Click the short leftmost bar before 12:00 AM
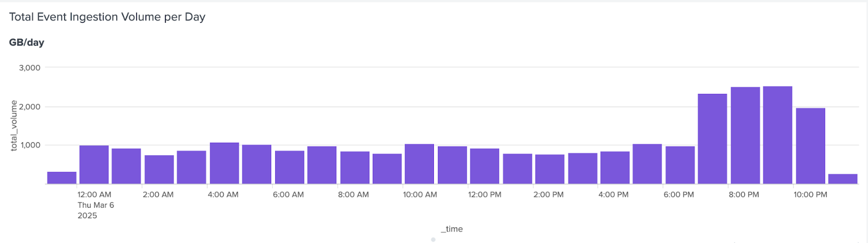Image resolution: width=868 pixels, height=243 pixels. [x=61, y=178]
